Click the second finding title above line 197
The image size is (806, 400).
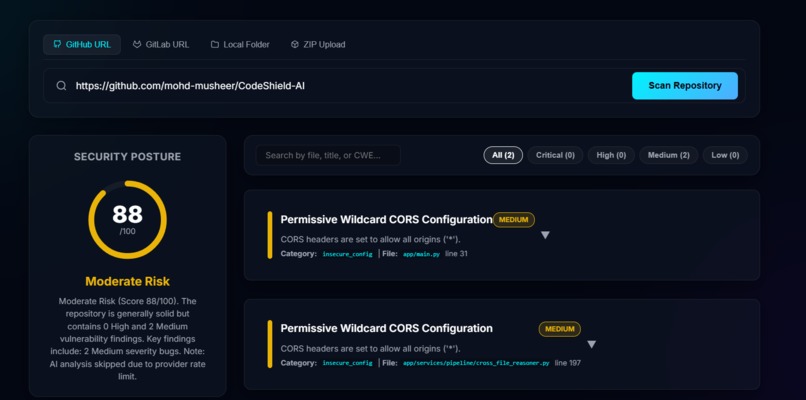[387, 329]
